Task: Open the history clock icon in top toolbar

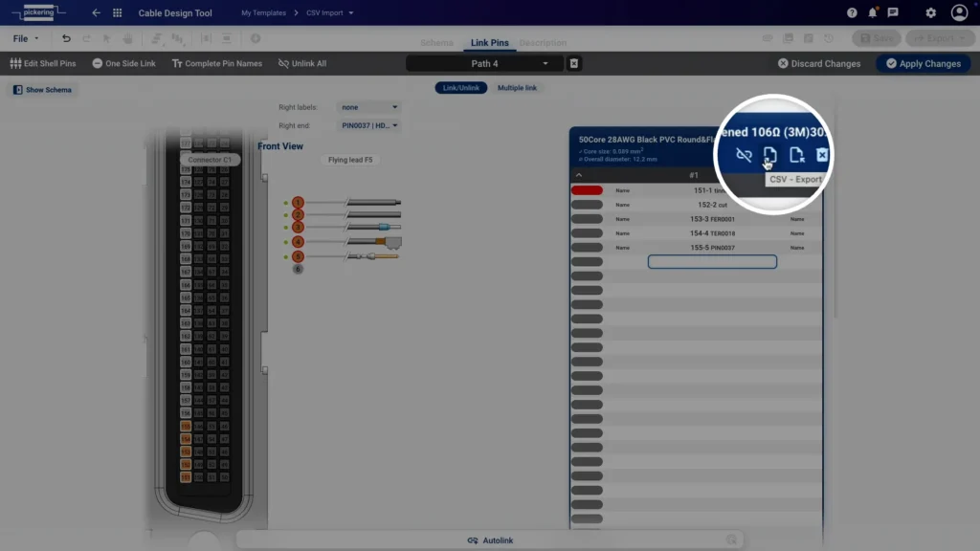Action: (x=828, y=38)
